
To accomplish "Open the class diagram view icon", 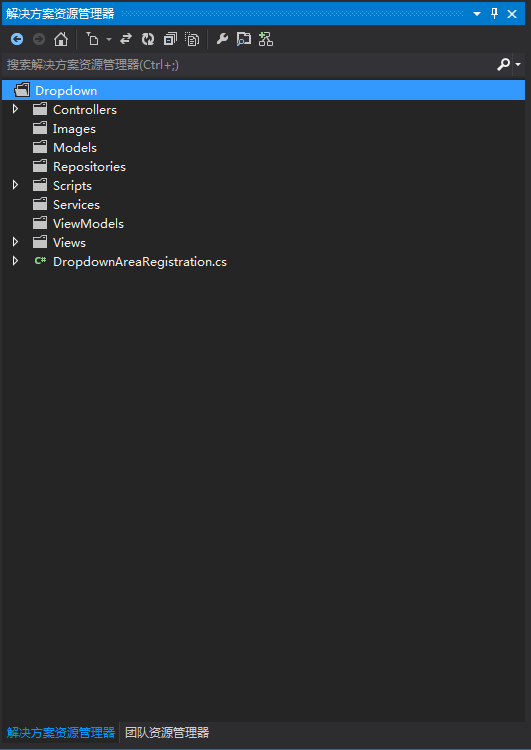I will [266, 39].
